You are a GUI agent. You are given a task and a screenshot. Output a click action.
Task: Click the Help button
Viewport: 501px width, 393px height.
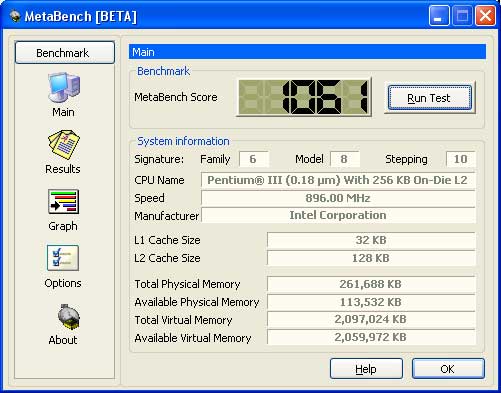[366, 369]
